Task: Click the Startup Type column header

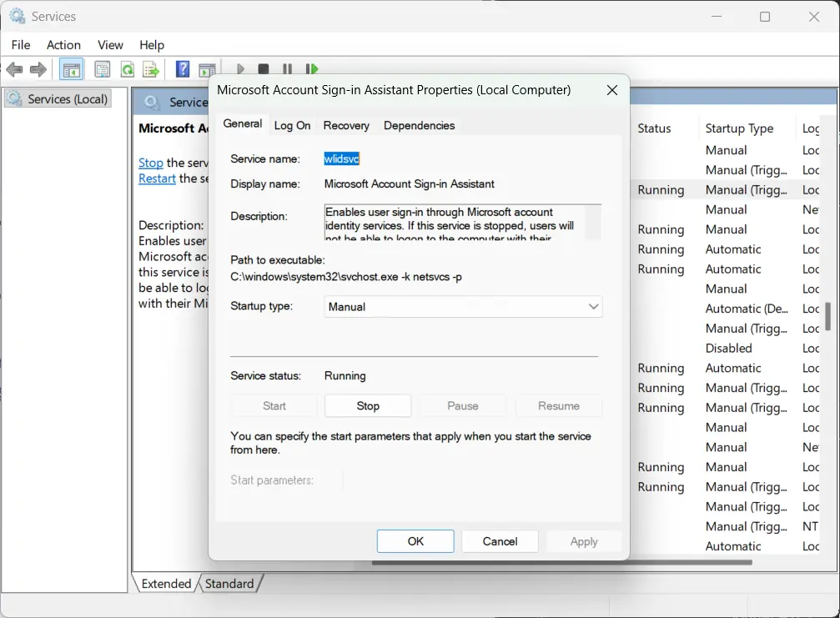Action: coord(739,128)
